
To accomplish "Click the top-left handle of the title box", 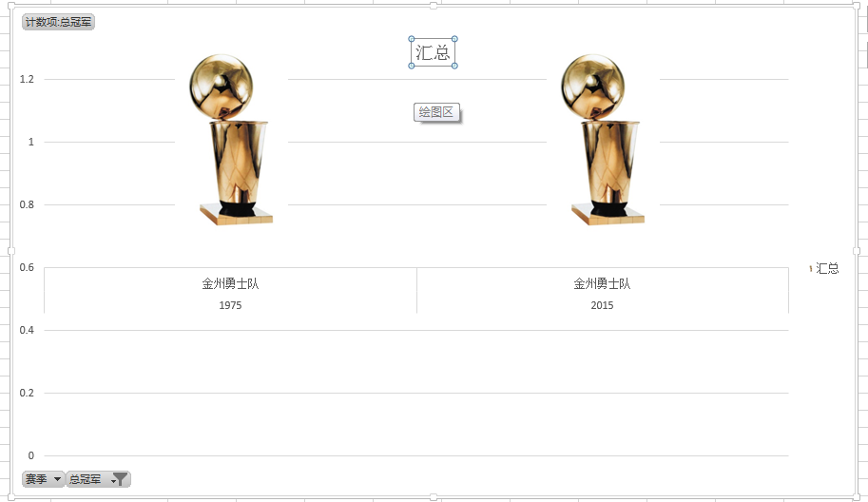I will click(412, 39).
